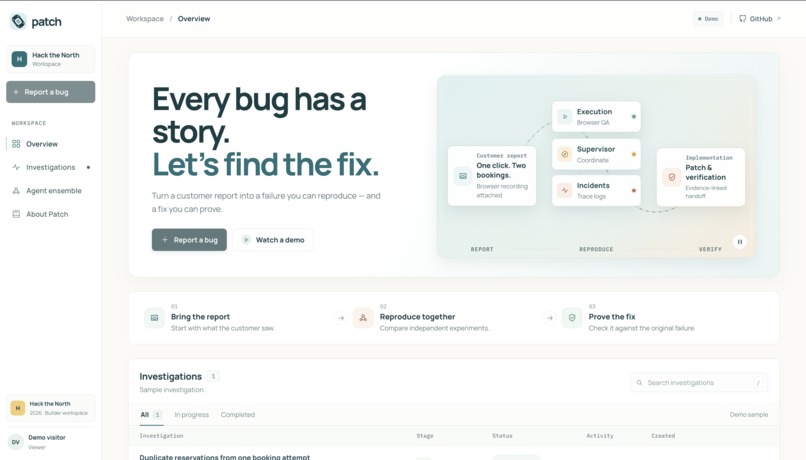Click the One click. Two bookings. card
The width and height of the screenshot is (806, 460).
tap(492, 176)
